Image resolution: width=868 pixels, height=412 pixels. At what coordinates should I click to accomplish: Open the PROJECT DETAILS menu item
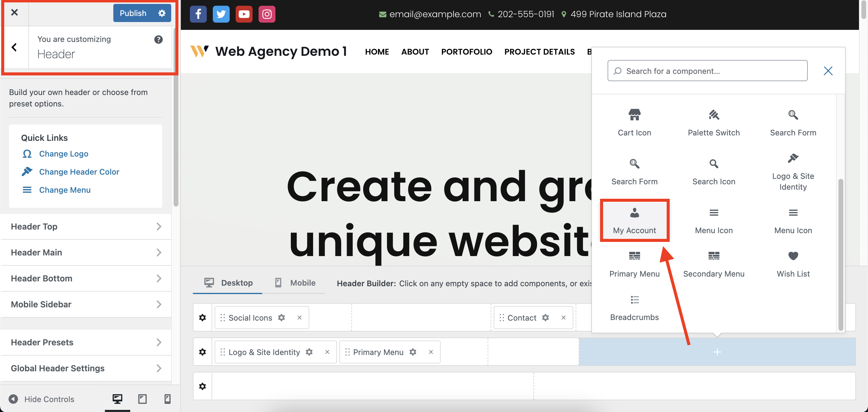(539, 52)
